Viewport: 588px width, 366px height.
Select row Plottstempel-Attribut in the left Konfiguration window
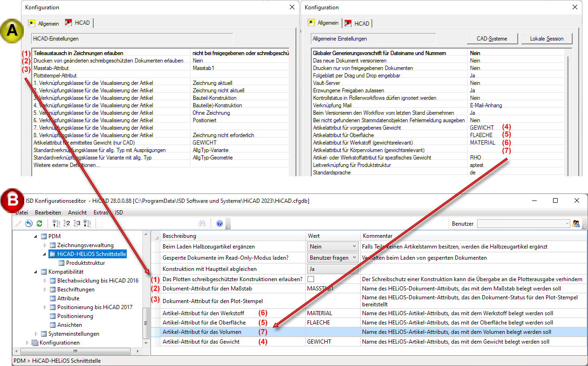[161, 76]
